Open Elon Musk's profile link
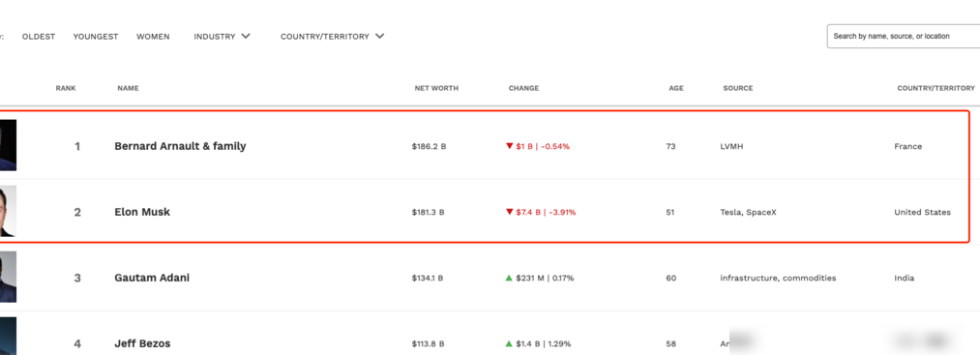Image resolution: width=980 pixels, height=355 pixels. [142, 212]
